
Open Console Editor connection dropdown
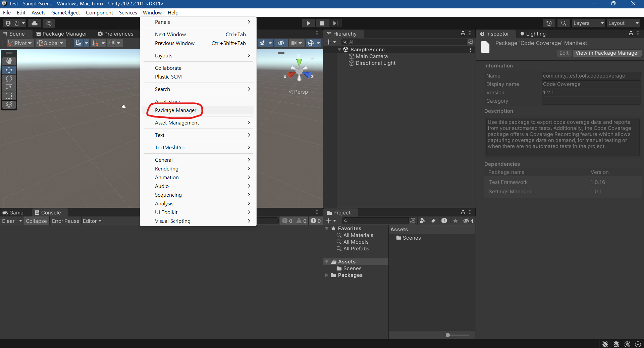92,221
